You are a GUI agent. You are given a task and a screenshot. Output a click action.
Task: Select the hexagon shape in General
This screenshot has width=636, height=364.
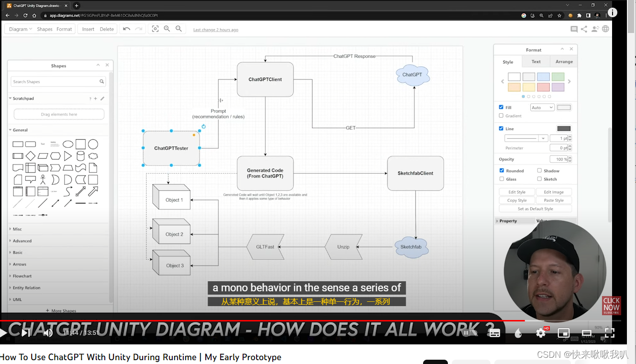pos(56,156)
